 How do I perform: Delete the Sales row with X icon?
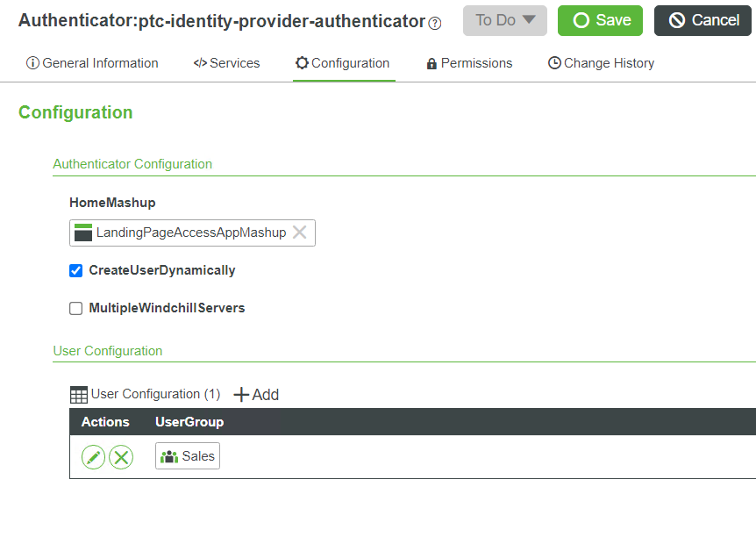point(121,457)
